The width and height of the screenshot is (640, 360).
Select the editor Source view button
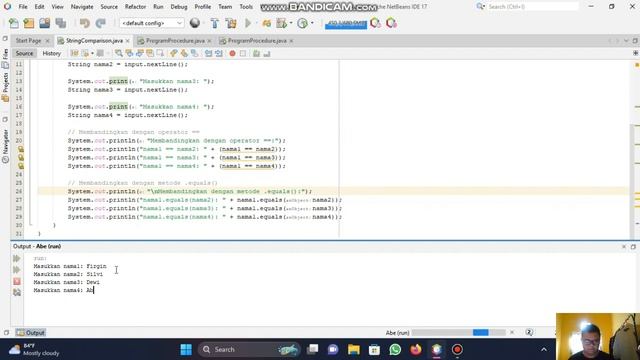pos(24,53)
